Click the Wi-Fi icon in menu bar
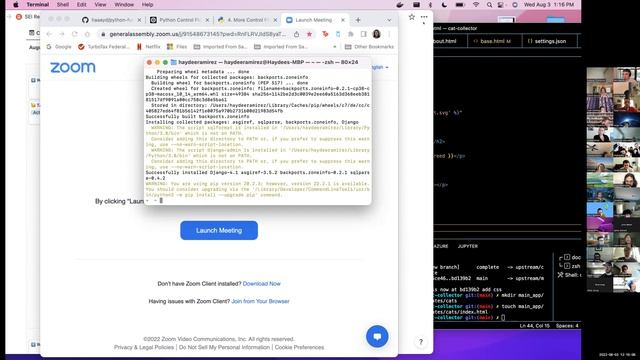 [x=476, y=5]
